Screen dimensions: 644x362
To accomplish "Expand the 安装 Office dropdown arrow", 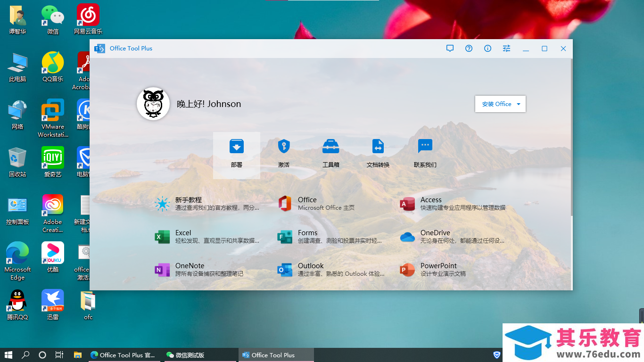I will [519, 104].
